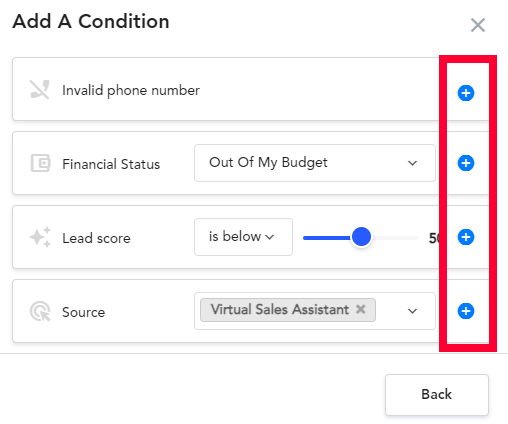Screen dimensions: 508x424
Task: Click the crossed-out phone icon
Action: click(40, 89)
